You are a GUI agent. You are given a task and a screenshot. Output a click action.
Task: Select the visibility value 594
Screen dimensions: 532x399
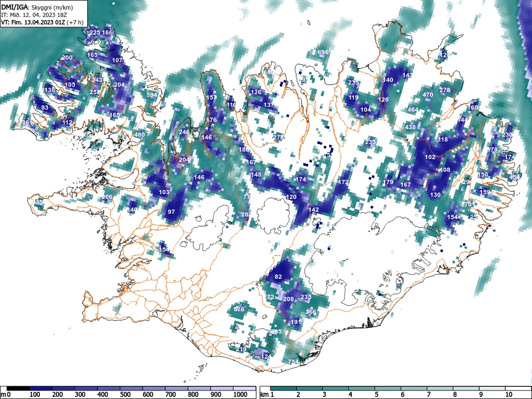[152, 95]
